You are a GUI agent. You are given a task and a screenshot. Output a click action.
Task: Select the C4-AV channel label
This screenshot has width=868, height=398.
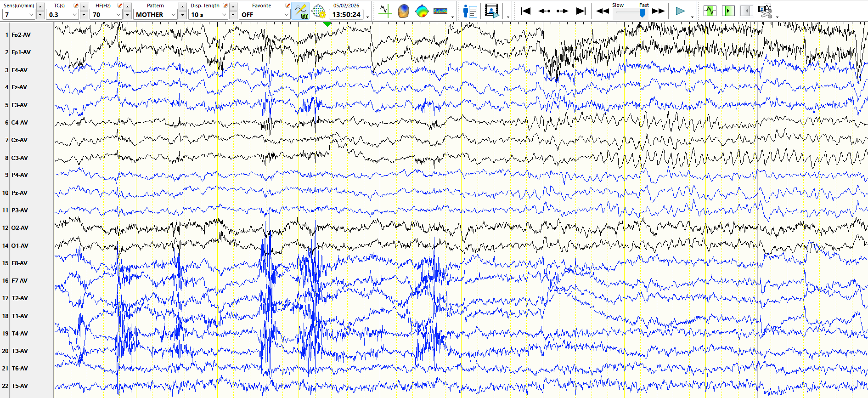coord(20,123)
